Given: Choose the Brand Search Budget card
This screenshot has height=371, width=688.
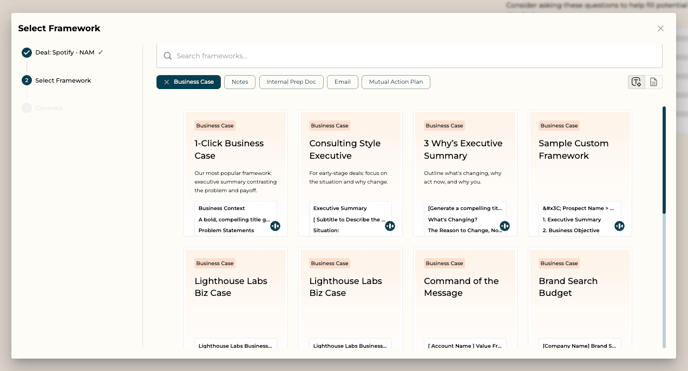Looking at the screenshot, I should 580,298.
